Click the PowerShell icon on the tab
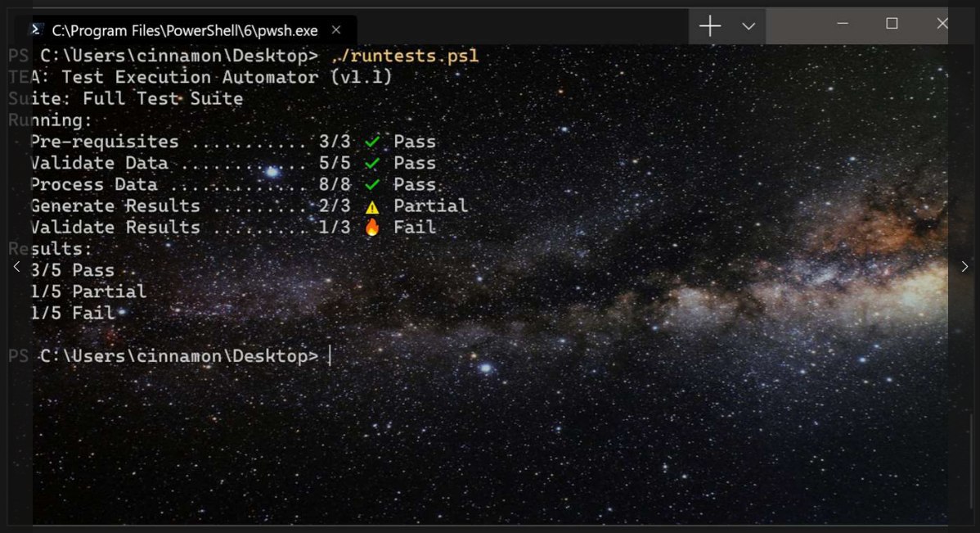980x533 pixels. point(37,29)
